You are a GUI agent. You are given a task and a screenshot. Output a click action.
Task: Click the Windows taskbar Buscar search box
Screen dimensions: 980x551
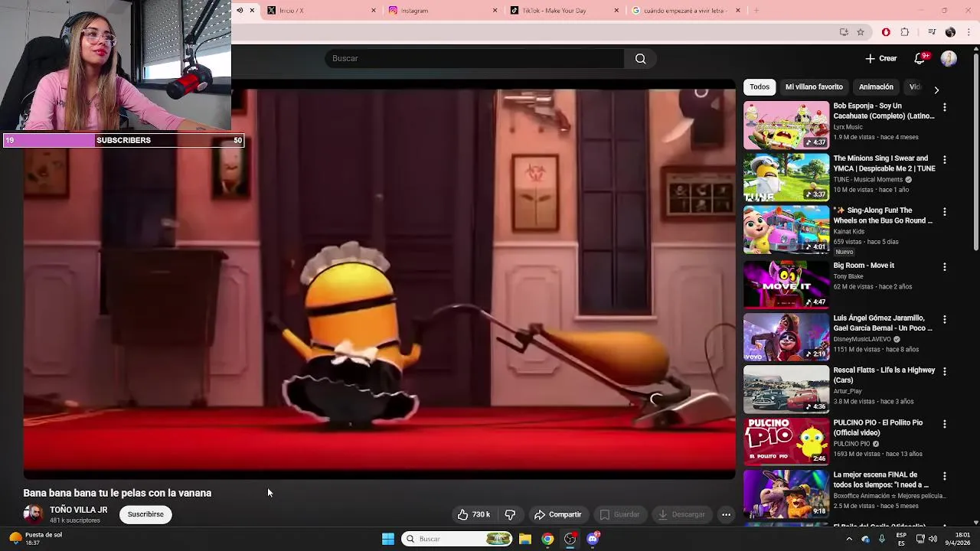tap(456, 539)
